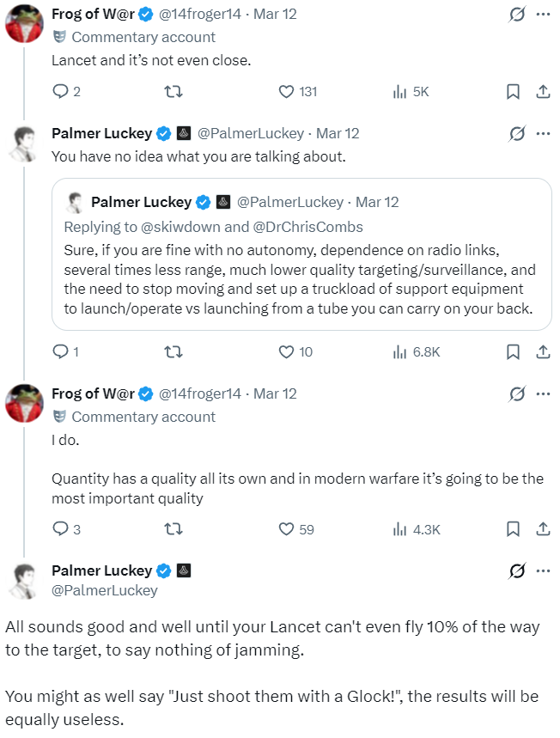This screenshot has height=738, width=560.
Task: Bookmark the first Frog of W@r tweet
Action: tap(513, 92)
